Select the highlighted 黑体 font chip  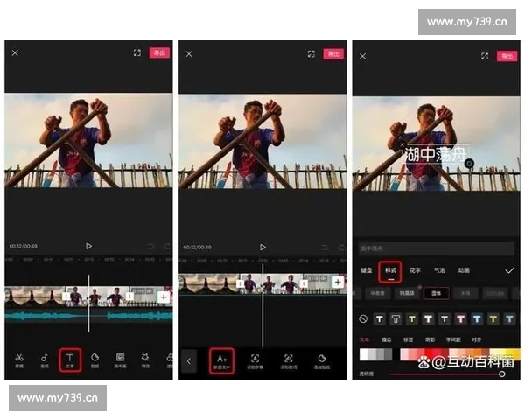coord(437,293)
